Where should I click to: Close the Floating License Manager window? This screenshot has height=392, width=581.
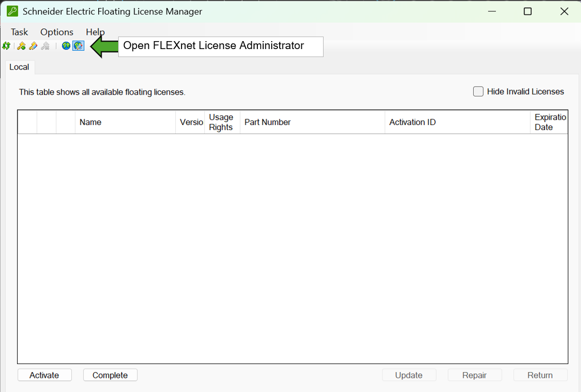[x=564, y=11]
